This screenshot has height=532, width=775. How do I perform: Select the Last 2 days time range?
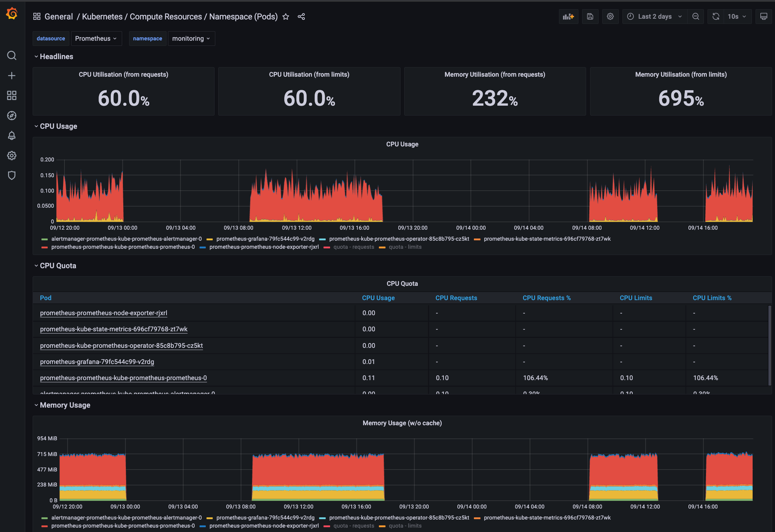654,17
